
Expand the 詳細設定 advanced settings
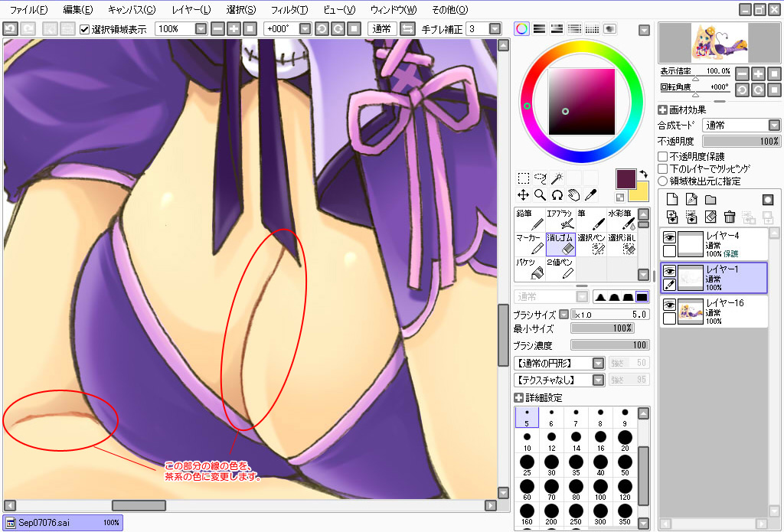518,397
